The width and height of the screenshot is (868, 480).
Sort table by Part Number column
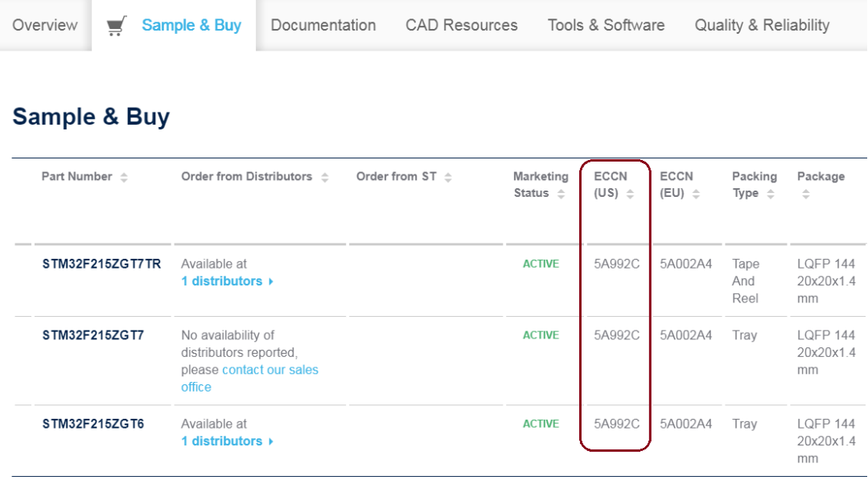[x=124, y=178]
